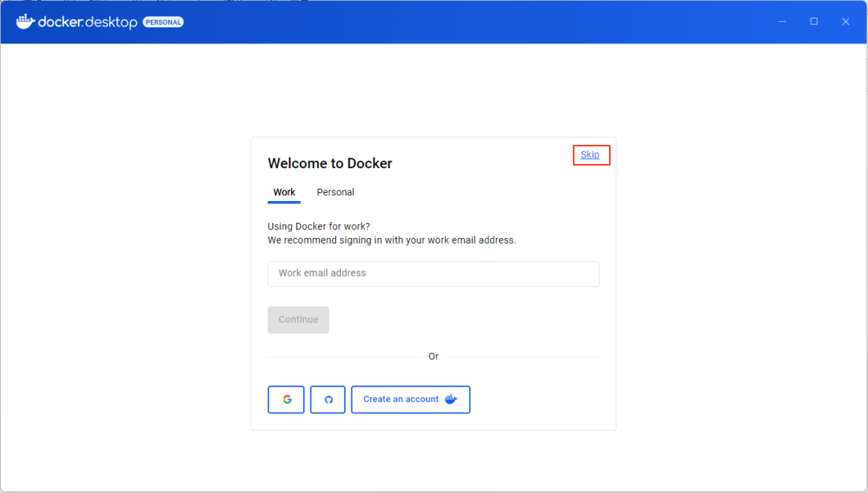The width and height of the screenshot is (868, 493).
Task: Click the 'Using Docker for work?' text
Action: pos(319,226)
